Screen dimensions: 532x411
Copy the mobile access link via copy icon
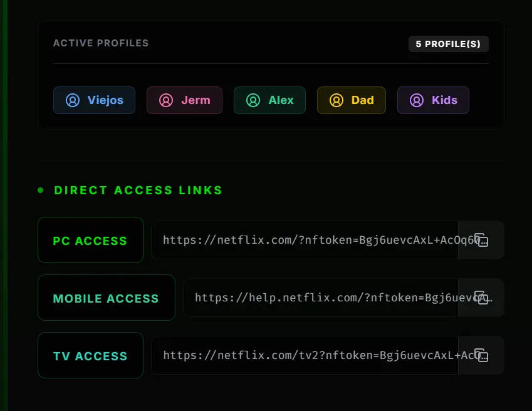pos(481,298)
